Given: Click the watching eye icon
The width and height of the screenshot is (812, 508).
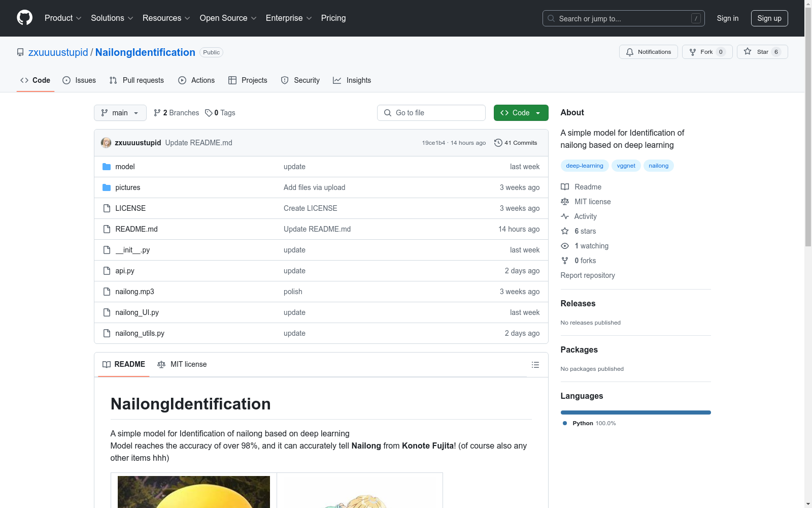Looking at the screenshot, I should pyautogui.click(x=565, y=246).
